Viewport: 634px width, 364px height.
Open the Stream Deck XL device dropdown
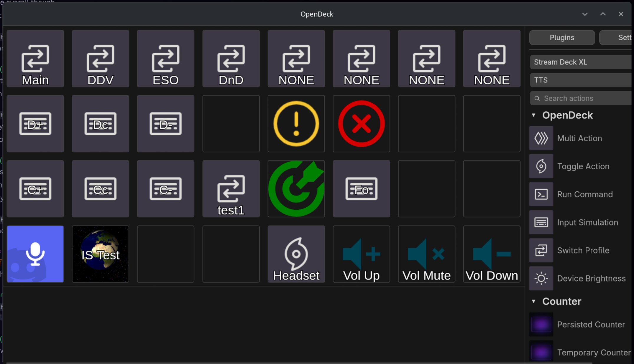pyautogui.click(x=581, y=62)
